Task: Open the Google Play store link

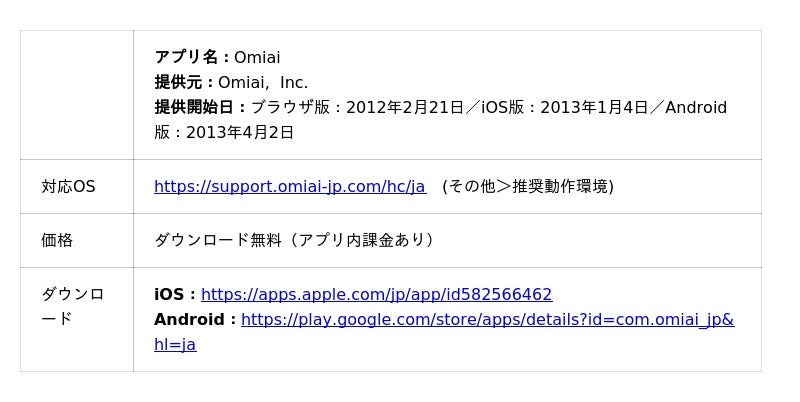Action: coord(487,320)
